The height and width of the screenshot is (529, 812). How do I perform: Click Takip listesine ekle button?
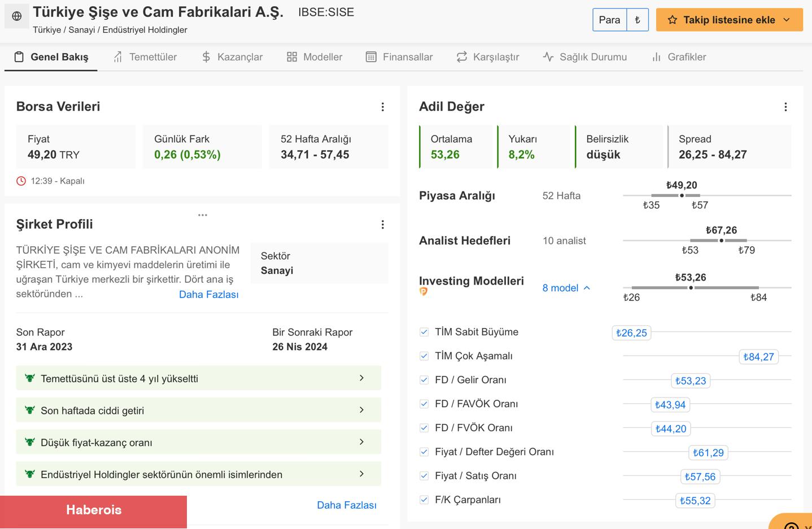click(730, 20)
